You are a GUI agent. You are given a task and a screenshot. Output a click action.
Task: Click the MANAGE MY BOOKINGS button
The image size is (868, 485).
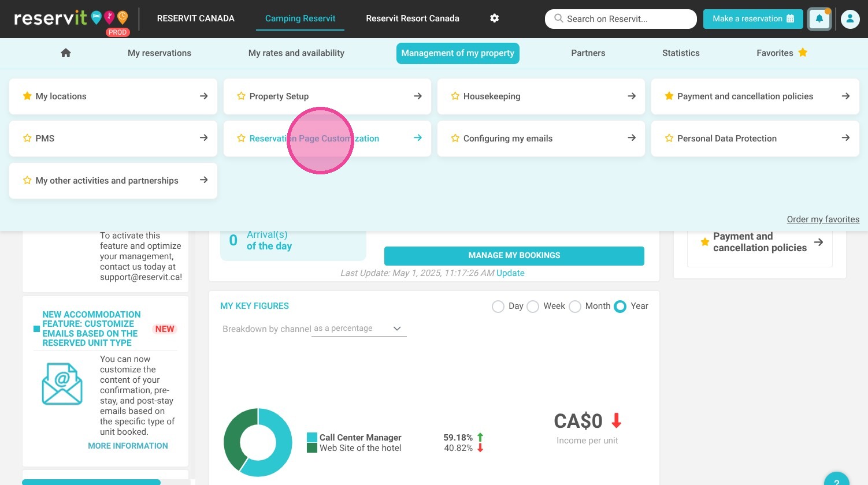pos(514,256)
